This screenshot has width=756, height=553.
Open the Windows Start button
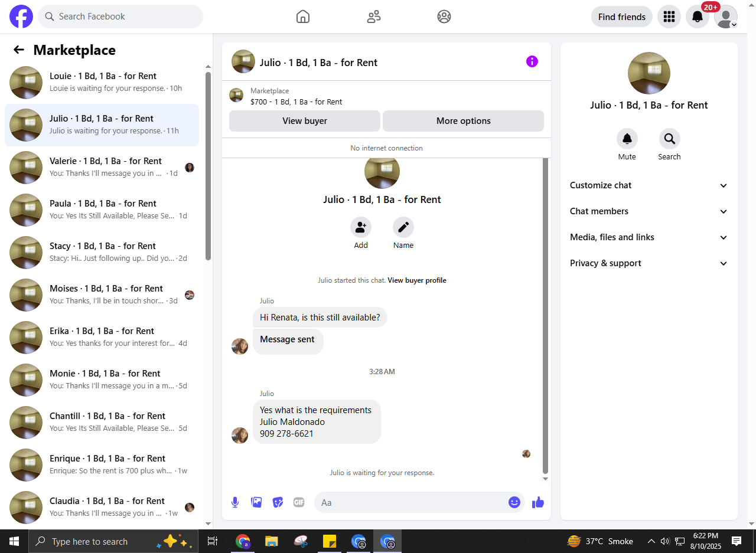click(x=14, y=541)
